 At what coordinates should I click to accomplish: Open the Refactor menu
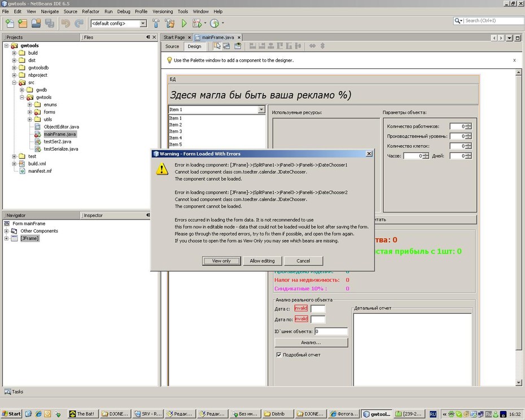point(90,11)
